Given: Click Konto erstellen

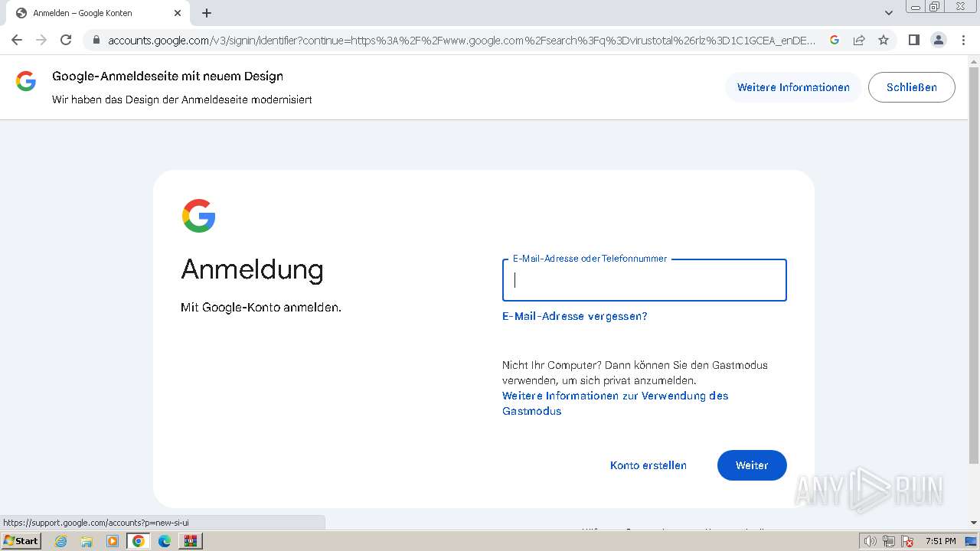Looking at the screenshot, I should click(x=648, y=465).
